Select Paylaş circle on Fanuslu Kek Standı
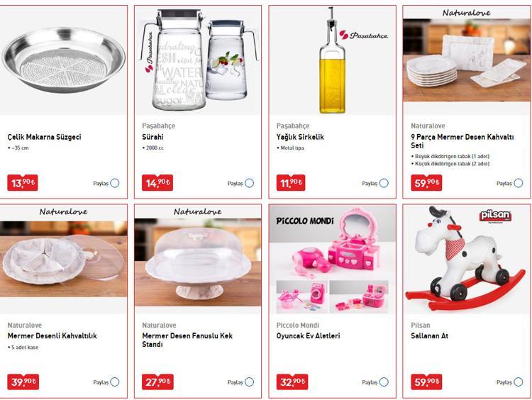This screenshot has width=532, height=400. [250, 382]
